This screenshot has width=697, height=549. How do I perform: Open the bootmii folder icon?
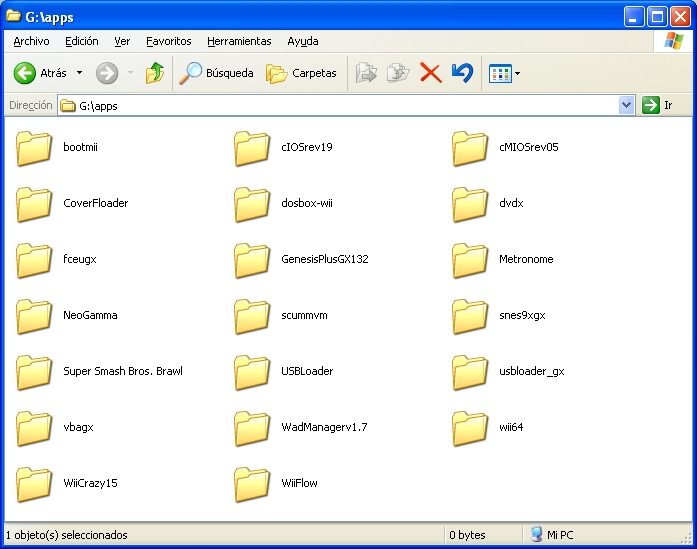[35, 148]
